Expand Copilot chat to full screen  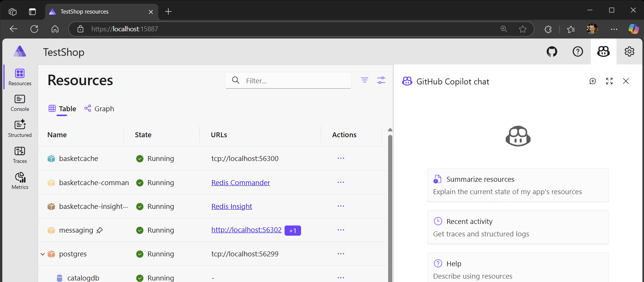click(609, 81)
